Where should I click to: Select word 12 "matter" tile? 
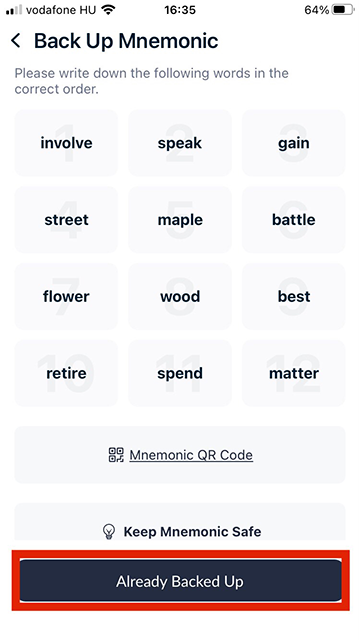(294, 373)
